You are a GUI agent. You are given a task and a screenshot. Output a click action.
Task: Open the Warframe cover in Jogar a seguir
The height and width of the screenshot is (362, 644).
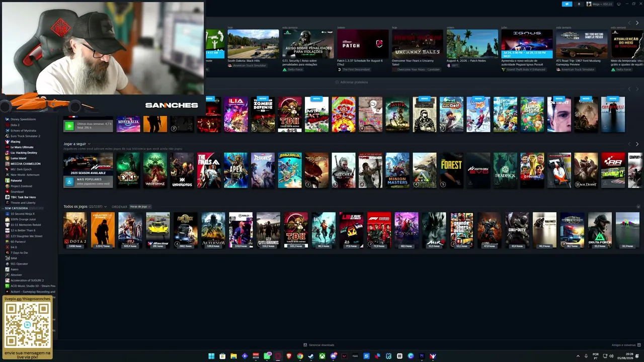click(155, 170)
